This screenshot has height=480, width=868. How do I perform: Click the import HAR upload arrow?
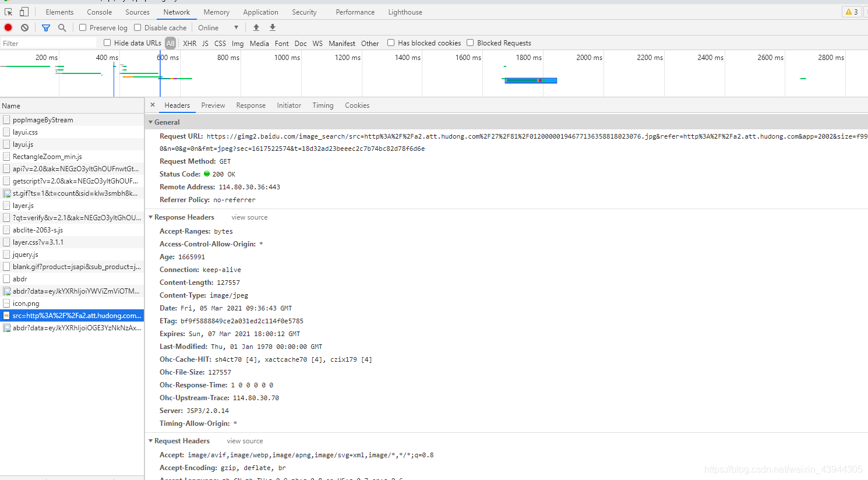click(256, 27)
